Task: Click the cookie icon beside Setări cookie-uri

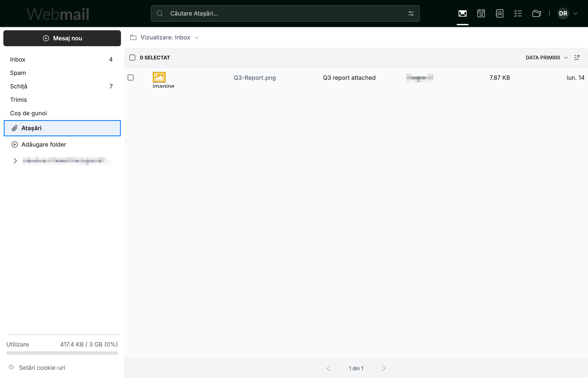Action: coord(11,367)
